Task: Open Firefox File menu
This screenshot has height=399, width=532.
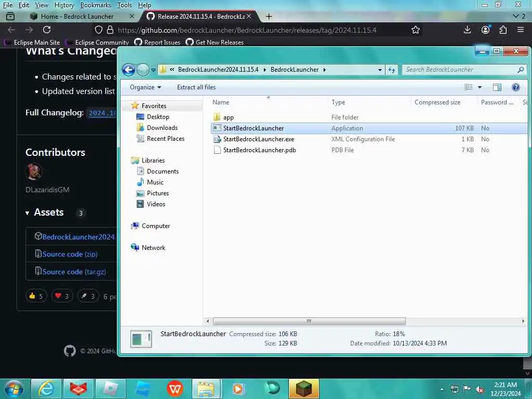Action: click(x=7, y=5)
